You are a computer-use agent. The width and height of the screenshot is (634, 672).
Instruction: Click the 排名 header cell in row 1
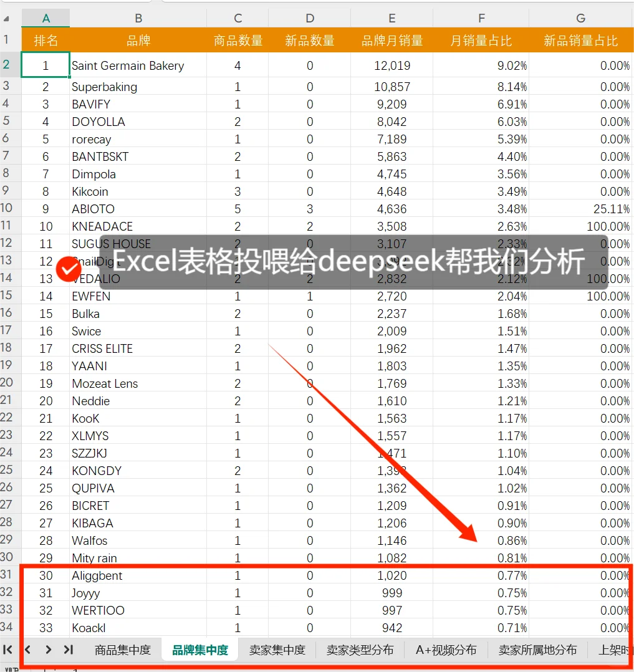point(46,39)
